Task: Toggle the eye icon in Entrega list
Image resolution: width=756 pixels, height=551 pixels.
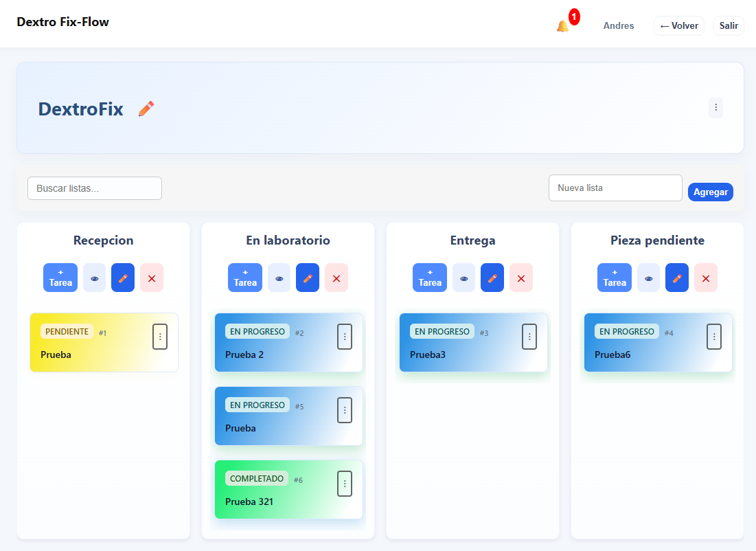Action: [x=463, y=278]
